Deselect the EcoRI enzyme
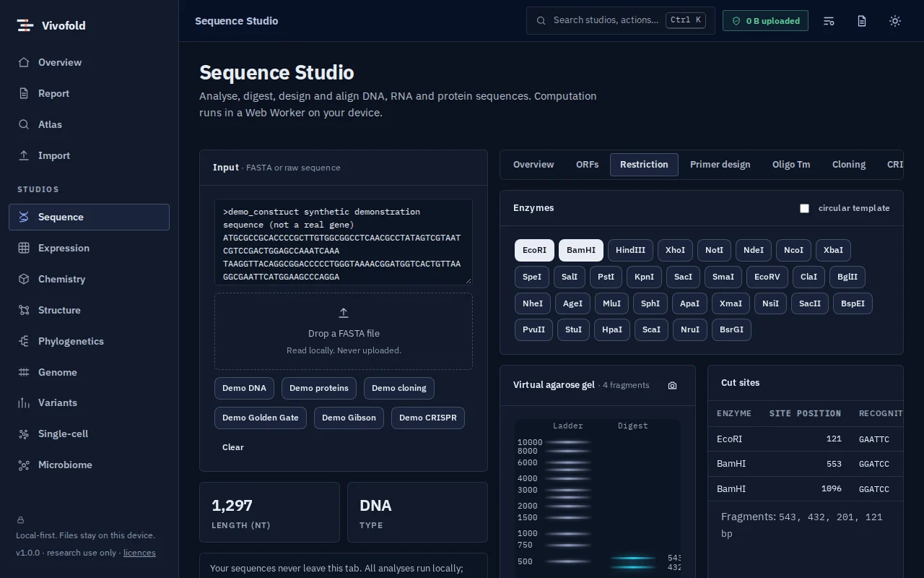The height and width of the screenshot is (578, 924). (534, 250)
